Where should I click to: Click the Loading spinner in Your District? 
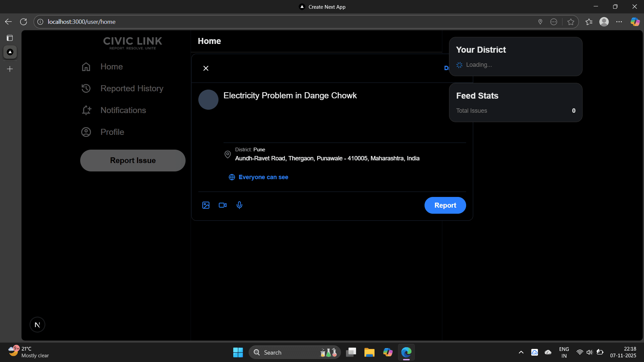pos(459,65)
